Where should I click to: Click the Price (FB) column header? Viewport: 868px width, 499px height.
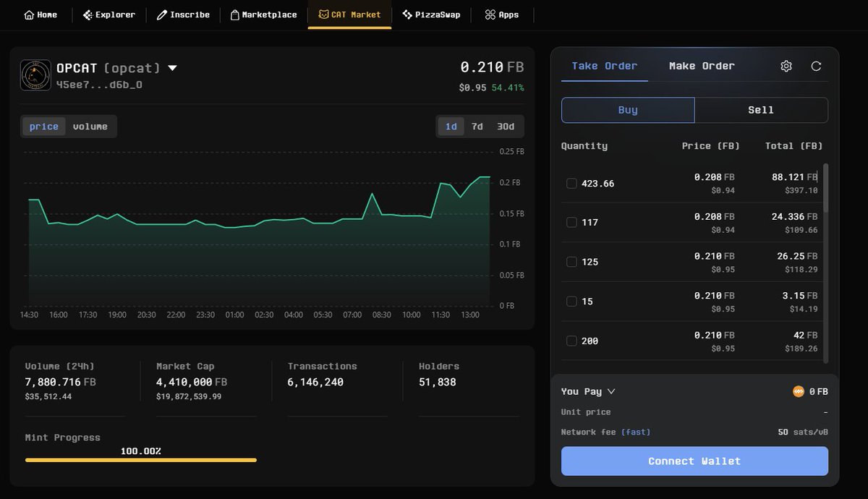[x=711, y=146]
